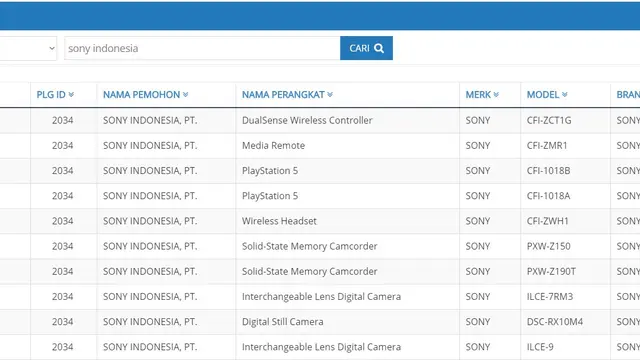
Task: Click the CARI search button
Action: coord(366,48)
